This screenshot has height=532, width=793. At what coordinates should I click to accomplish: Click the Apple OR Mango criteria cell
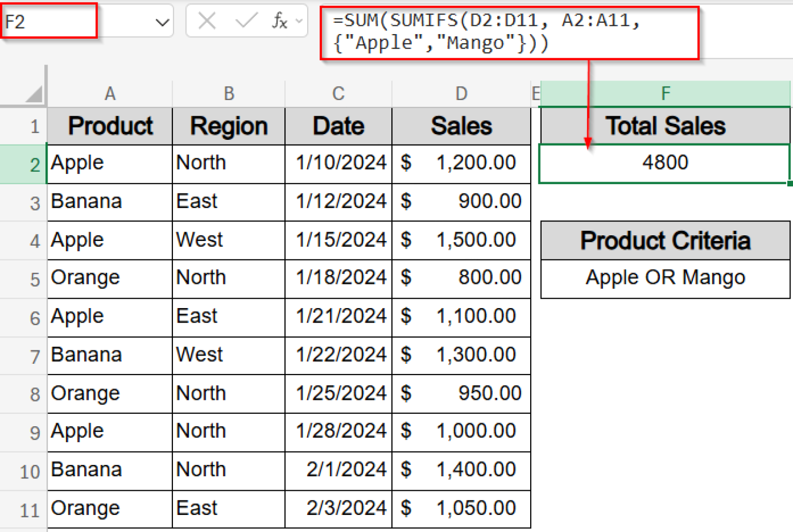[665, 278]
